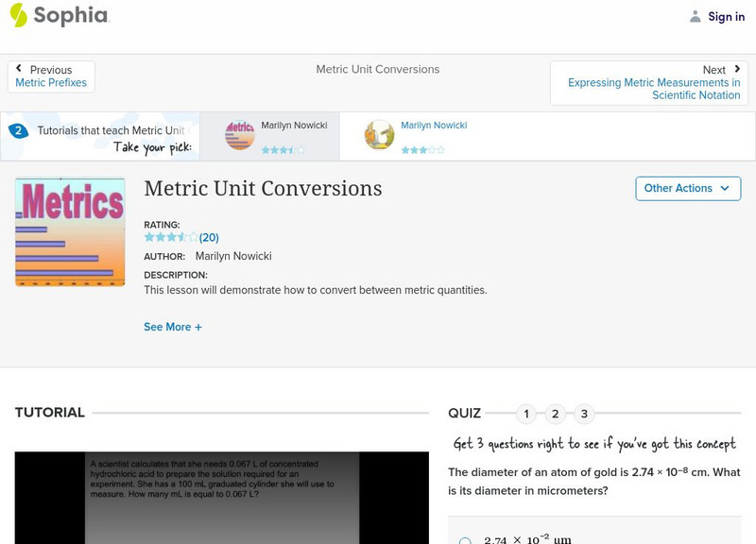Click the right chevron on Next button
The image size is (756, 544).
(736, 68)
